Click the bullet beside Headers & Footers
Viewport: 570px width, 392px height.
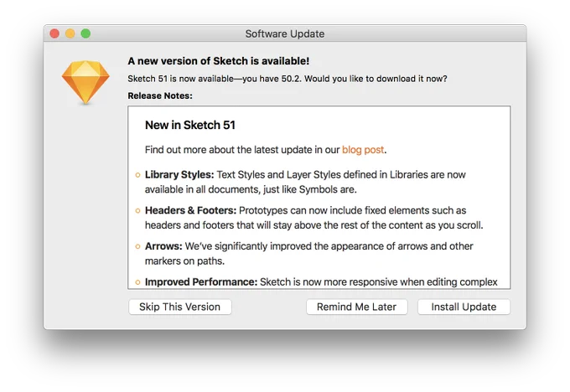pyautogui.click(x=137, y=211)
